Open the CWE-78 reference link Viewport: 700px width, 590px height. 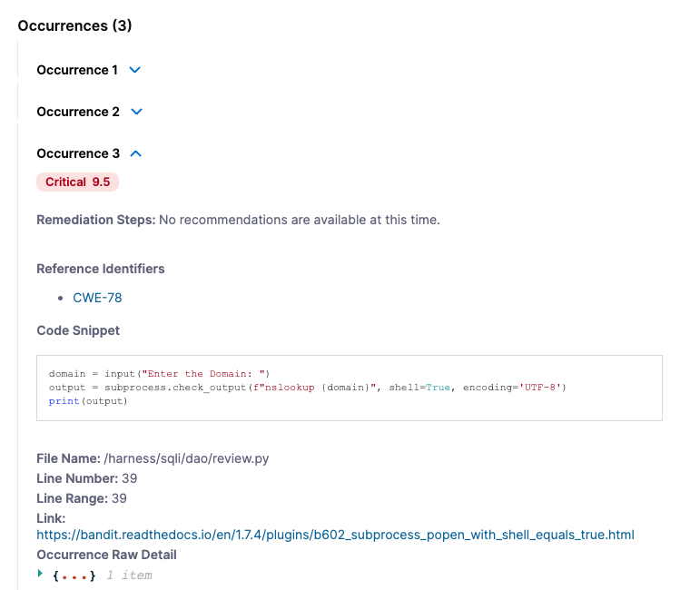97,298
